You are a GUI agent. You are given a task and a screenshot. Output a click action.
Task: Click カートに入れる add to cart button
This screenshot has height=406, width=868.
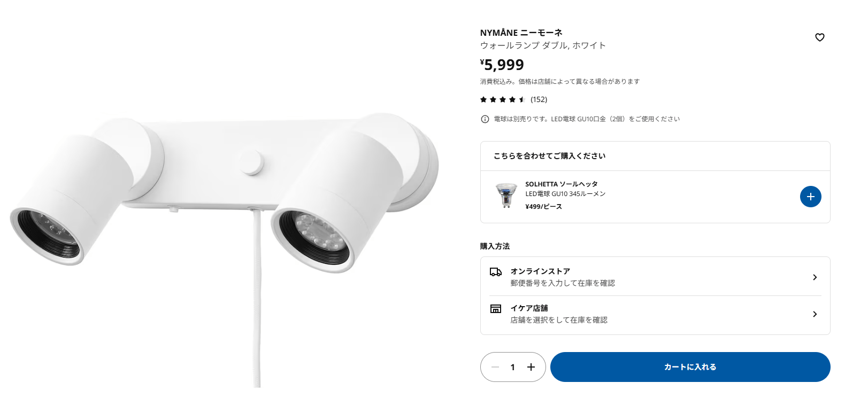click(x=690, y=367)
